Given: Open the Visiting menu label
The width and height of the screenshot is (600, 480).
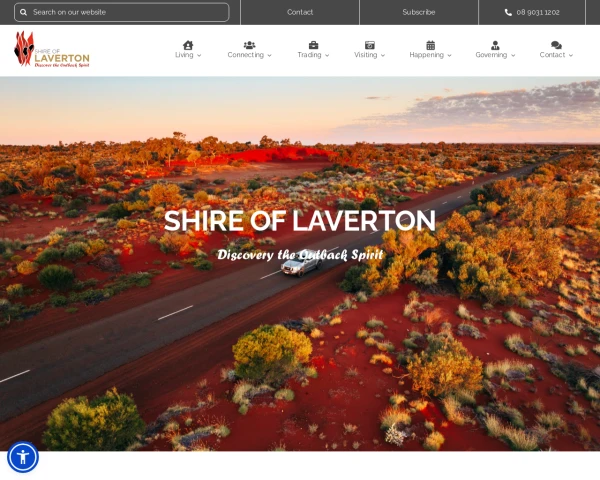Looking at the screenshot, I should coord(365,55).
